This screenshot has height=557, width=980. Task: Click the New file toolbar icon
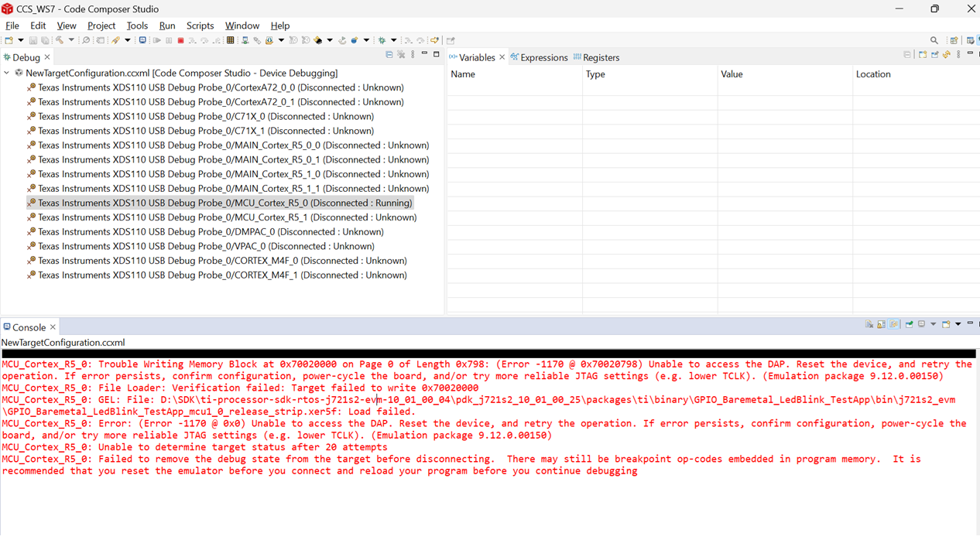click(9, 40)
